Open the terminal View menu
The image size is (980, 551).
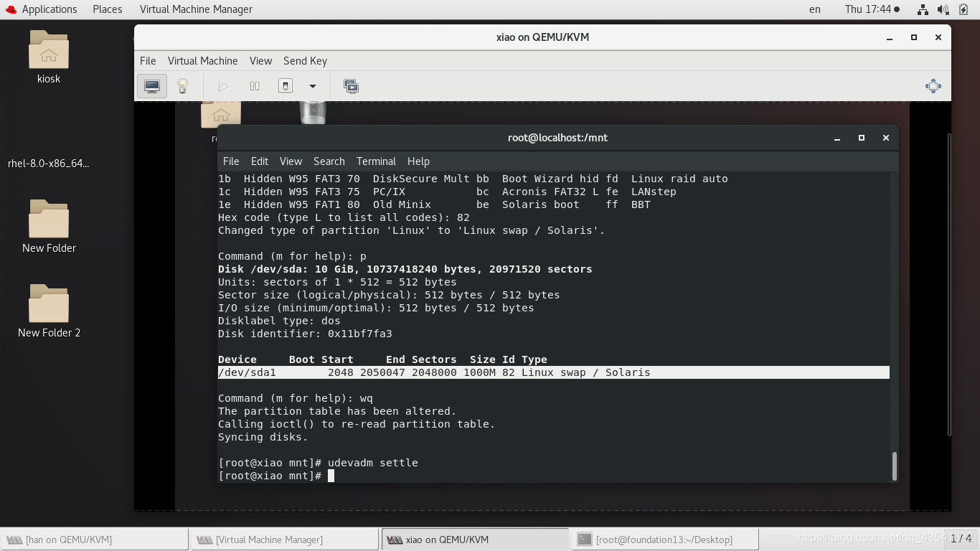point(291,161)
